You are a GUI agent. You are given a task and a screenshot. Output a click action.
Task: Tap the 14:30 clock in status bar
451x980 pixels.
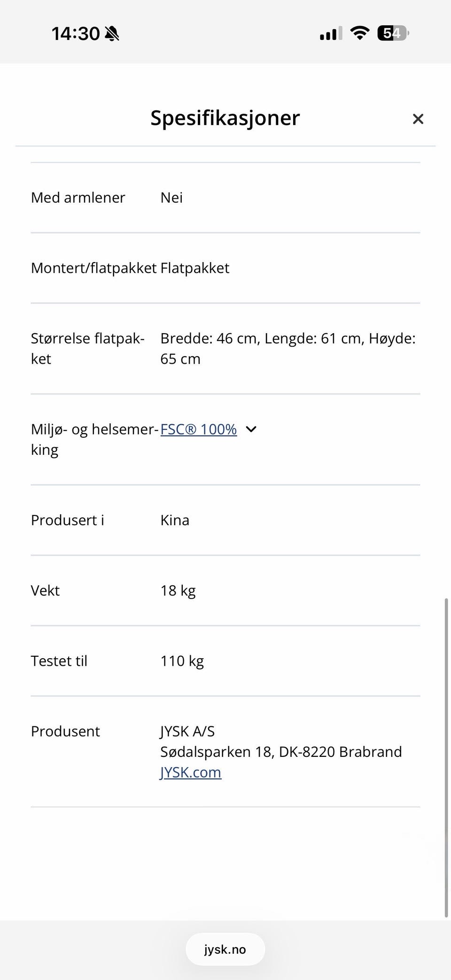[x=75, y=34]
